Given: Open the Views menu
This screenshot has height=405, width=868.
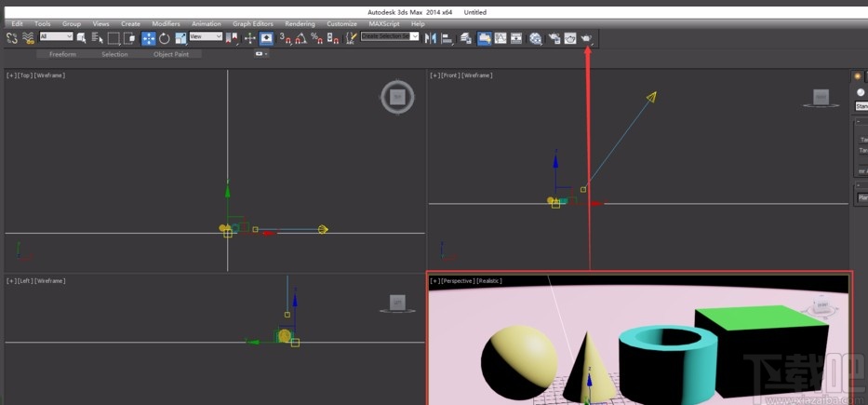Looking at the screenshot, I should 100,24.
